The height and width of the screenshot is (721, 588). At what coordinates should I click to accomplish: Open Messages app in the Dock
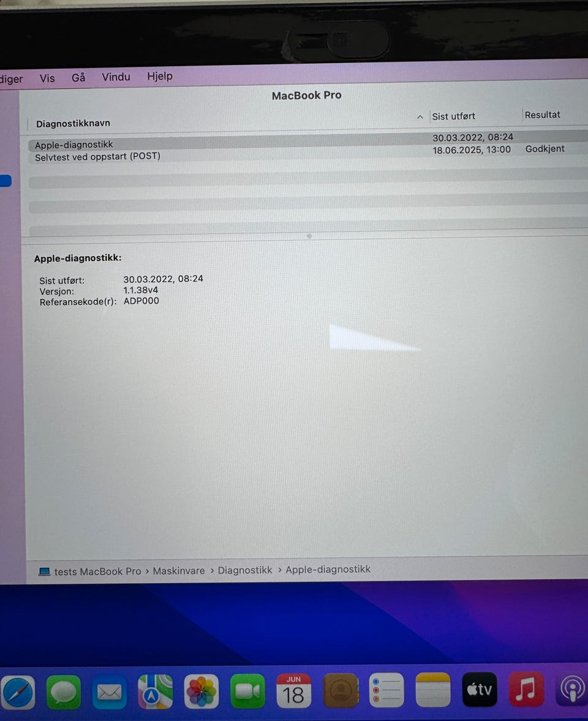pyautogui.click(x=64, y=692)
